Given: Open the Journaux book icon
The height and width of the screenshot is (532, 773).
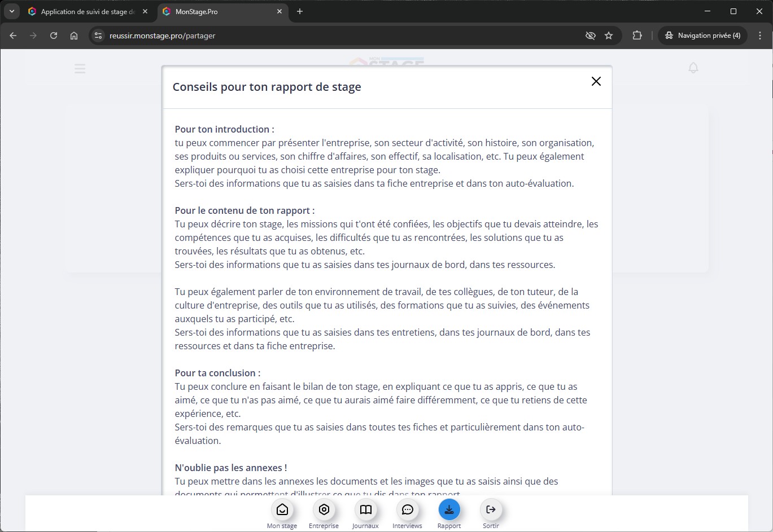Looking at the screenshot, I should click(x=366, y=510).
